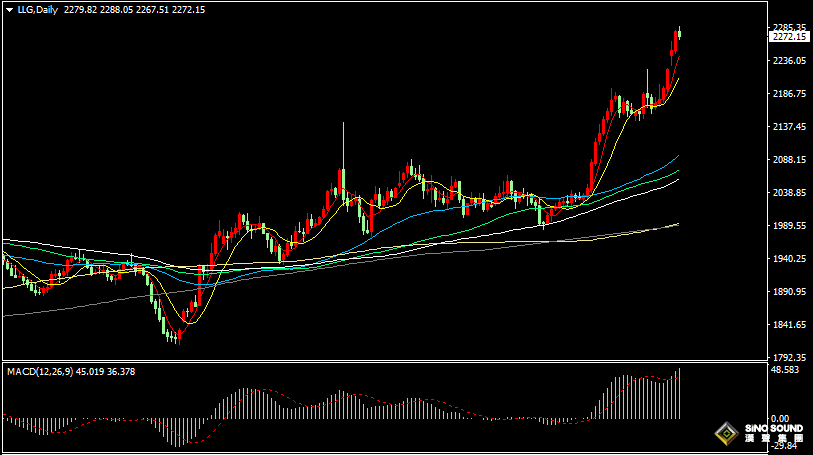Click the 2285.35 price axis label
The height and width of the screenshot is (455, 813).
(789, 27)
